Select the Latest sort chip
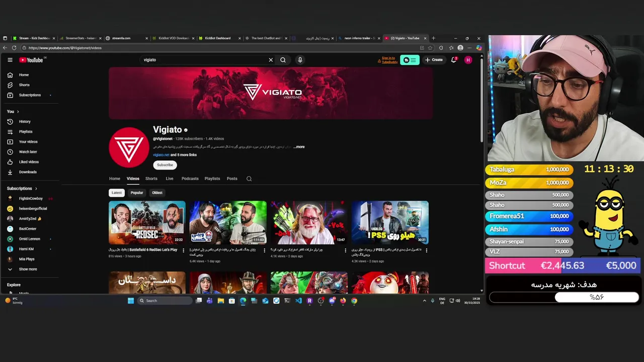The image size is (644, 362). point(116,193)
